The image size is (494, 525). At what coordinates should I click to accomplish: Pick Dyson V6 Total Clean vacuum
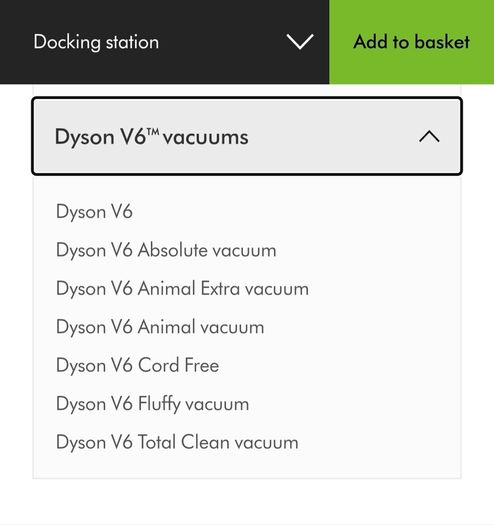[177, 442]
